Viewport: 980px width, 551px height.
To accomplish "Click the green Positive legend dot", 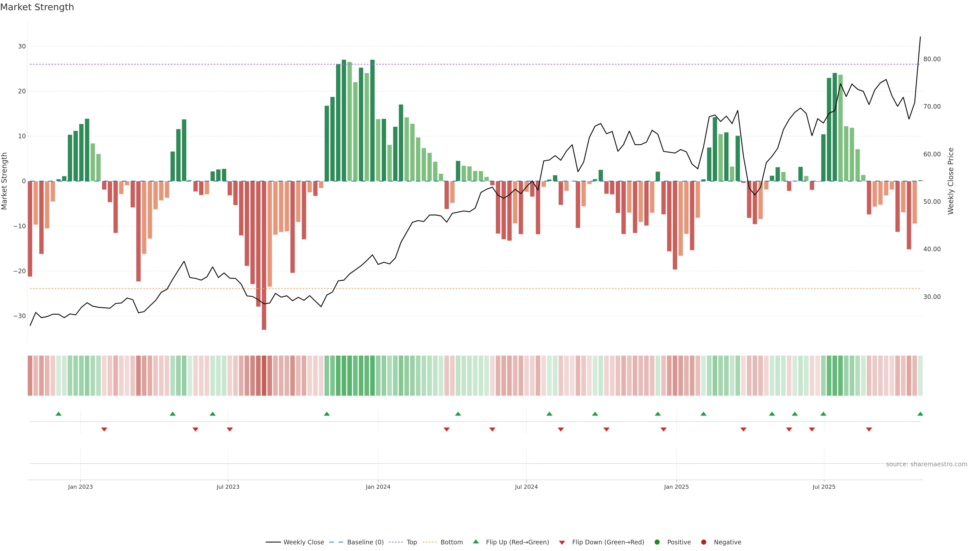I will [657, 542].
